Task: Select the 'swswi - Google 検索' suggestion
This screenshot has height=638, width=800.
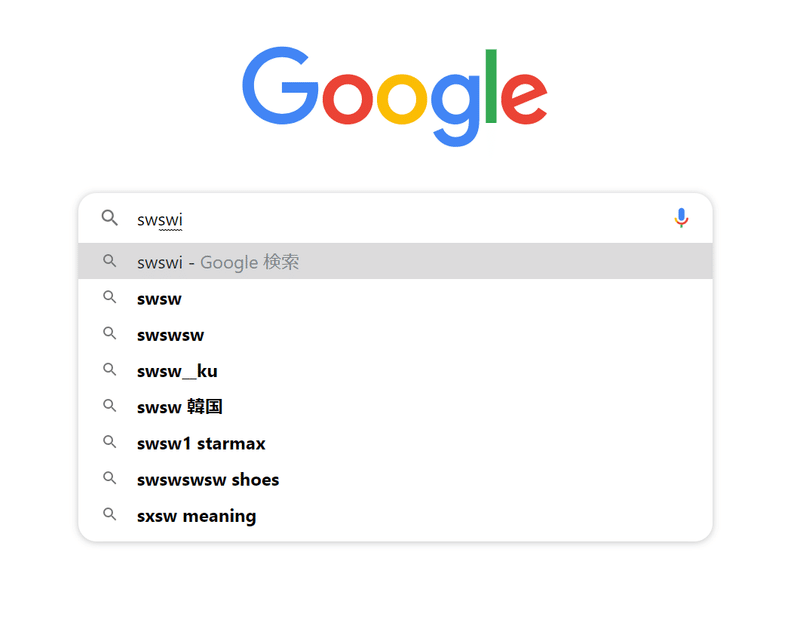Action: click(395, 261)
